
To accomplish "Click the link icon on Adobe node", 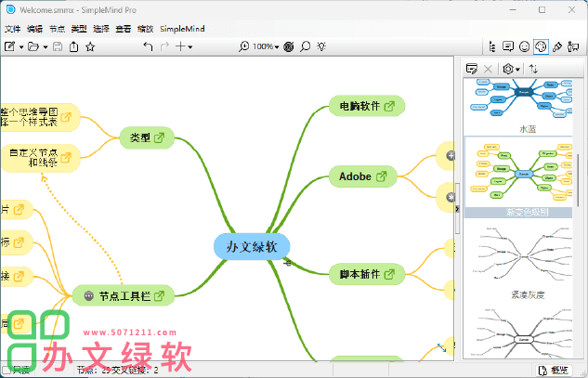I will (x=382, y=176).
